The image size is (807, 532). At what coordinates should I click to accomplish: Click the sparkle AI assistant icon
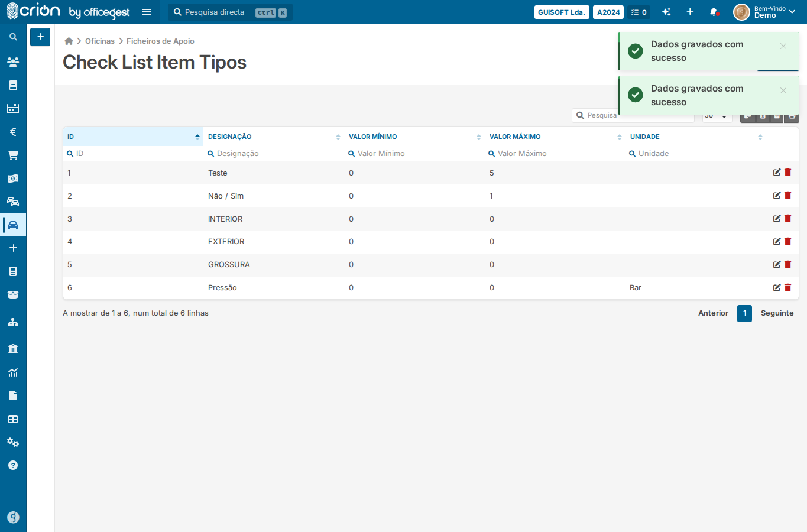click(x=666, y=12)
